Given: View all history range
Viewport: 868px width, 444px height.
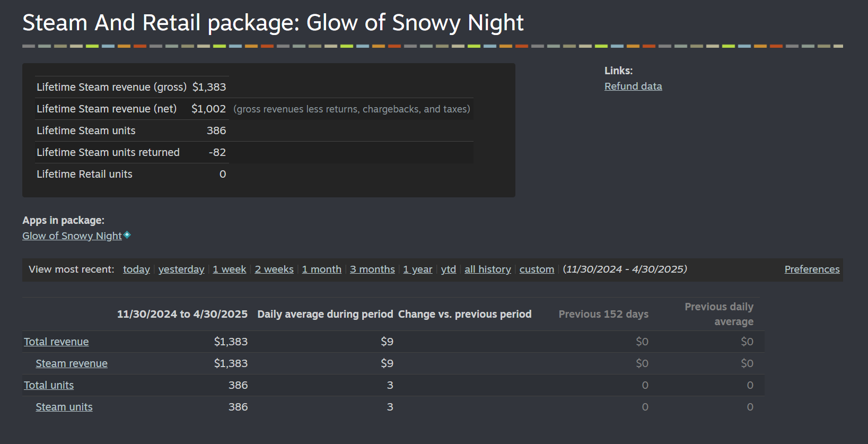Looking at the screenshot, I should tap(488, 269).
